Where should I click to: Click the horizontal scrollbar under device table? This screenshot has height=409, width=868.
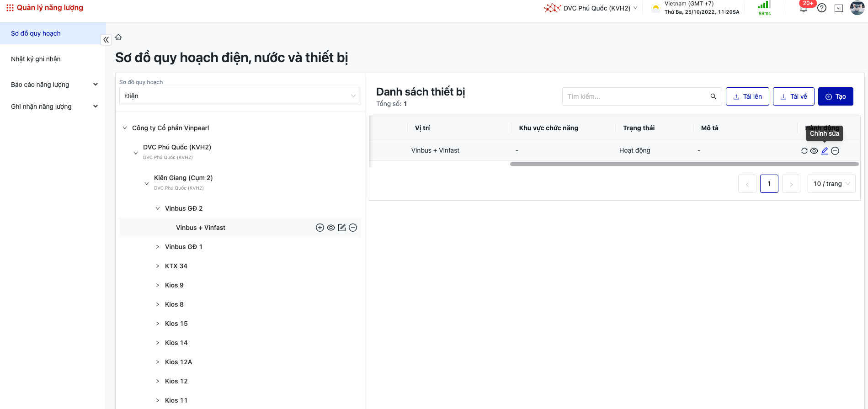684,164
